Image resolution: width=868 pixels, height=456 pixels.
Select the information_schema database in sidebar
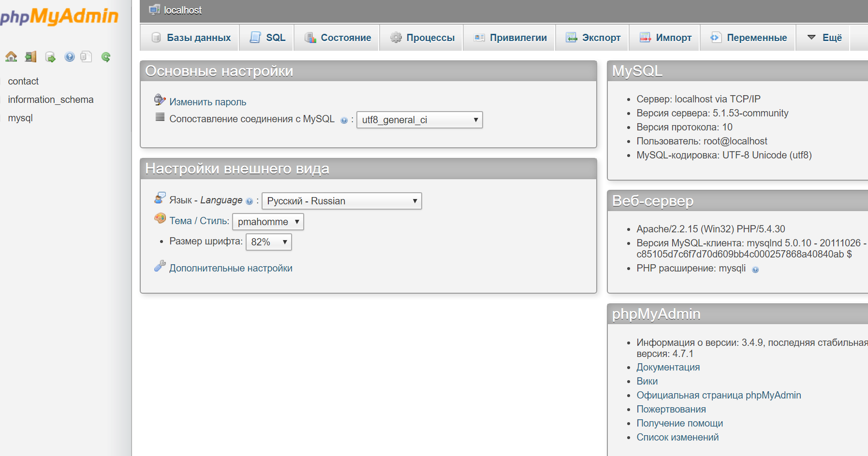(51, 100)
